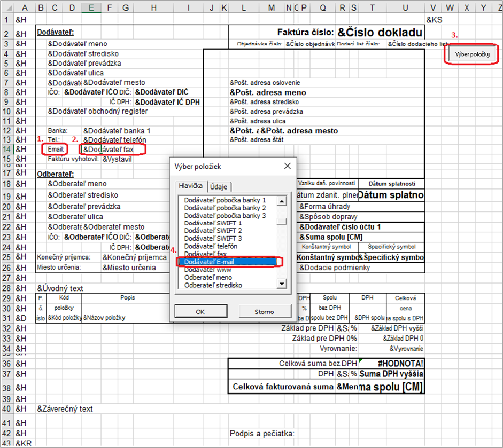Cancel the dialog with Storno

coord(265,311)
